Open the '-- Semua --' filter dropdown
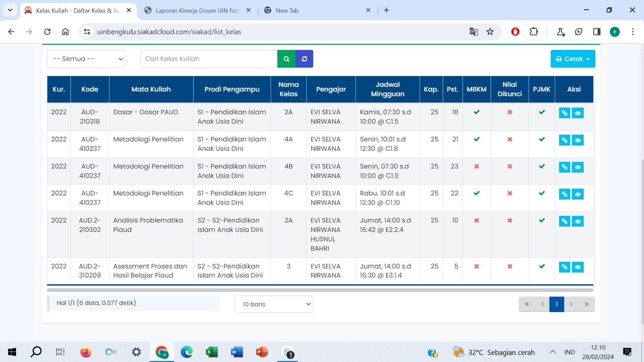This screenshot has width=644, height=362. point(86,59)
